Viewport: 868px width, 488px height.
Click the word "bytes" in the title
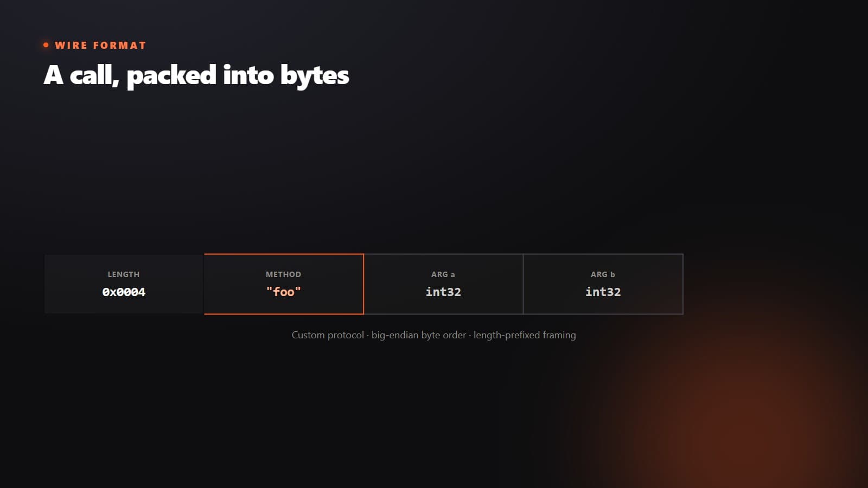tap(315, 76)
